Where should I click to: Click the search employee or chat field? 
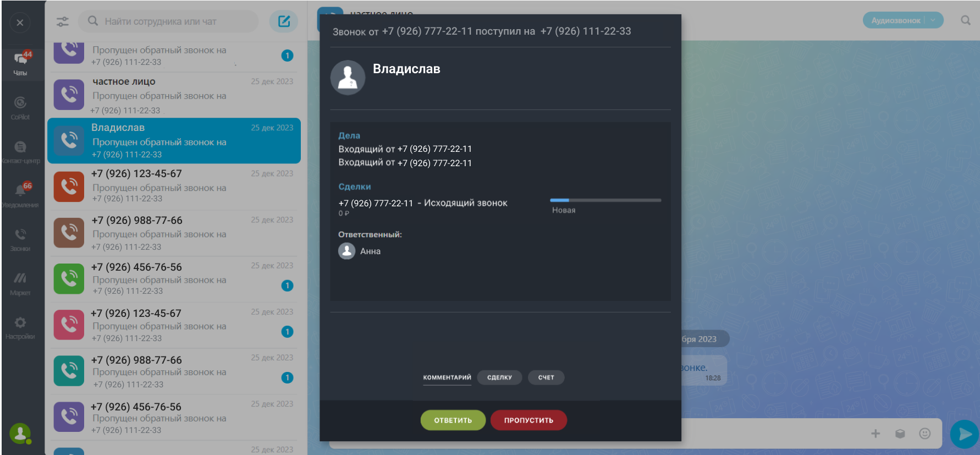[x=170, y=21]
